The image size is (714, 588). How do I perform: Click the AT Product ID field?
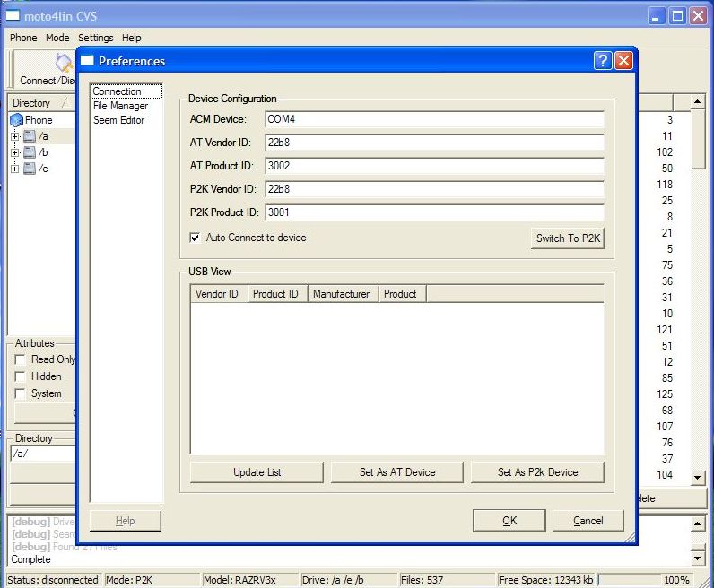(x=435, y=166)
